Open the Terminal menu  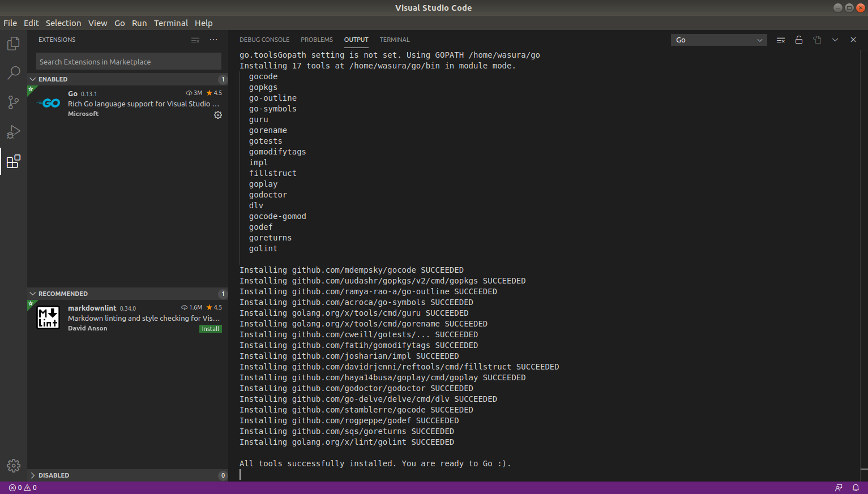click(171, 23)
